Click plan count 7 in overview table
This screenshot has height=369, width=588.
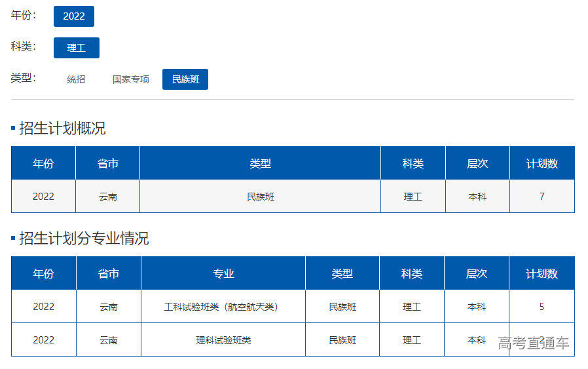click(542, 197)
